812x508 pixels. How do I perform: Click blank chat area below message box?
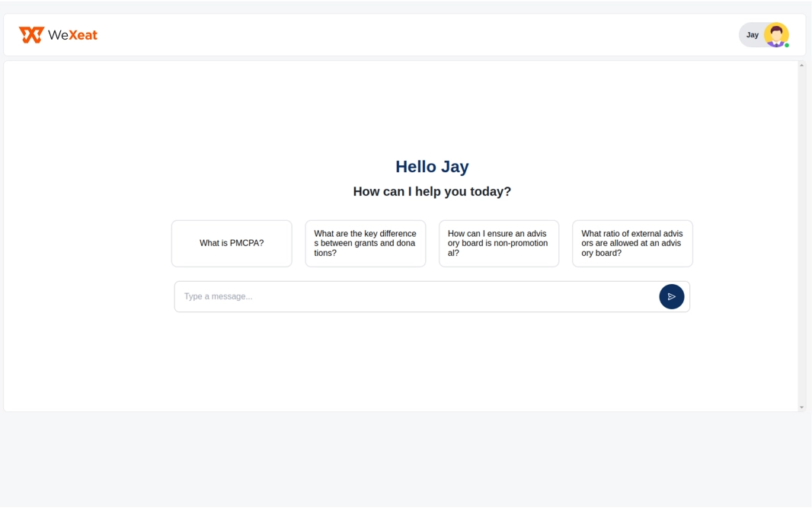coord(432,362)
